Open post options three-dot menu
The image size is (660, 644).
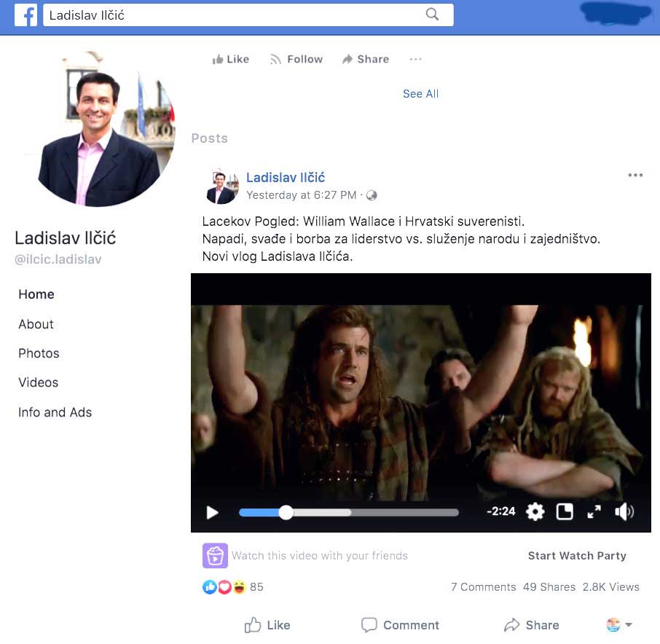[x=635, y=176]
